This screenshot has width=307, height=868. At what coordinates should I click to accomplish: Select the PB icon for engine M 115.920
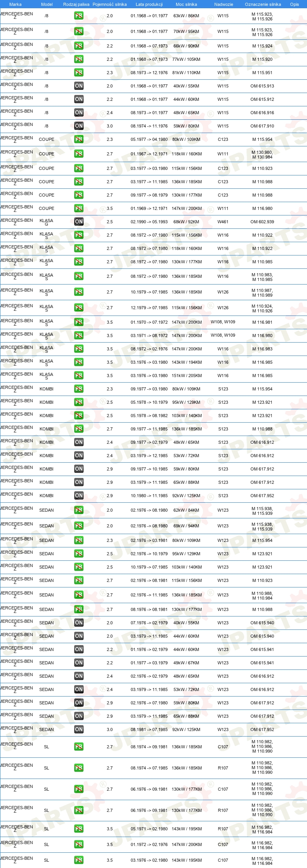pos(79,59)
